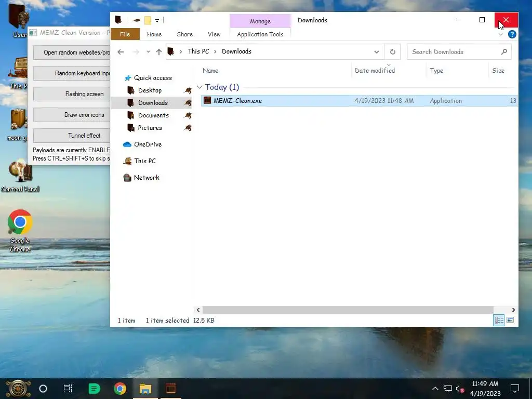532x399 pixels.
Task: Click File Explorer taskbar icon
Action: point(145,389)
